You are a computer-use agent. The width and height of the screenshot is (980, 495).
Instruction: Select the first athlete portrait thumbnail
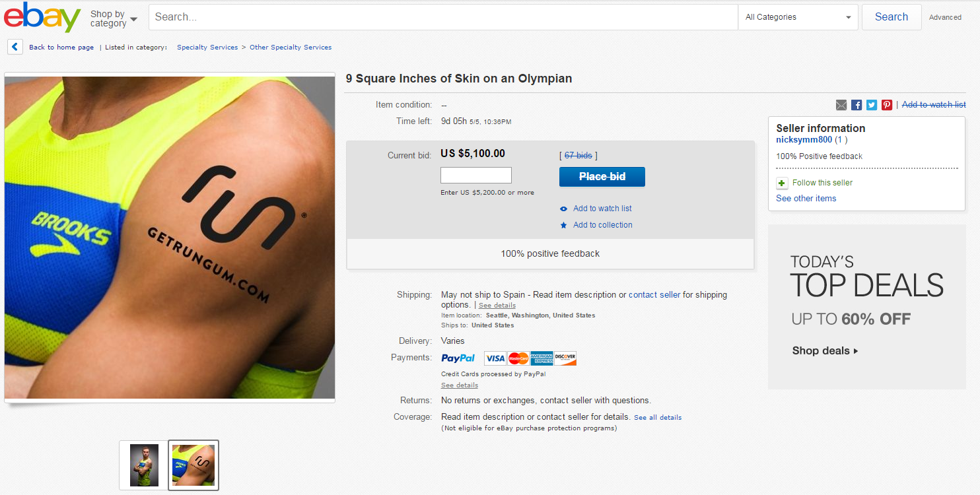[144, 465]
